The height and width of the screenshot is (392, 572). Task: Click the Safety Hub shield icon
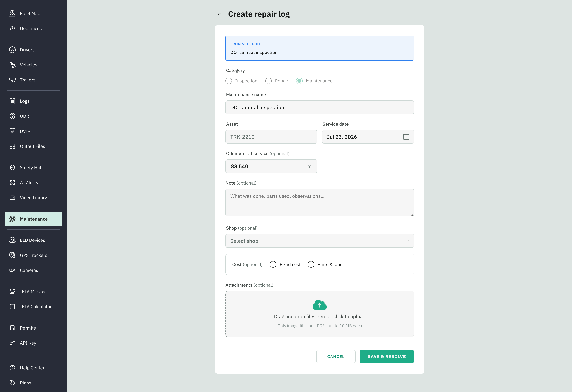tap(12, 168)
